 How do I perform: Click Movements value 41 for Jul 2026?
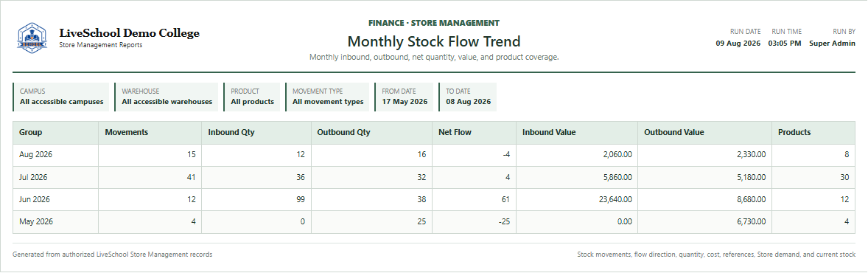click(150, 178)
